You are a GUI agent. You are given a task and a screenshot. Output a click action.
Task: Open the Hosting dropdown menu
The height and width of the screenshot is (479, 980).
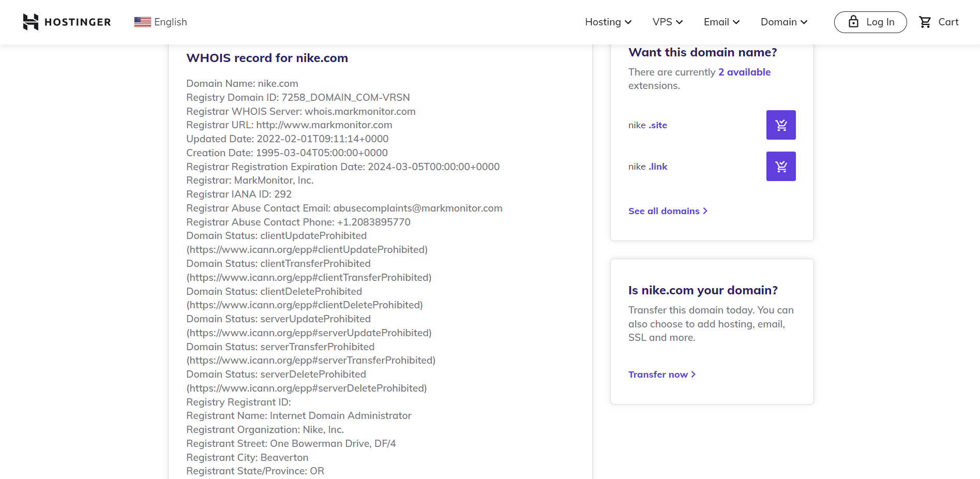608,22
